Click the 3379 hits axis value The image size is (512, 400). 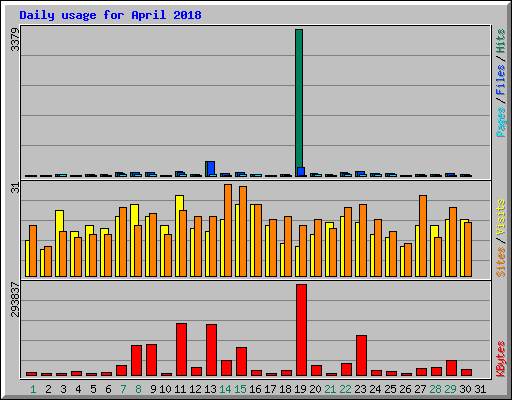15,39
